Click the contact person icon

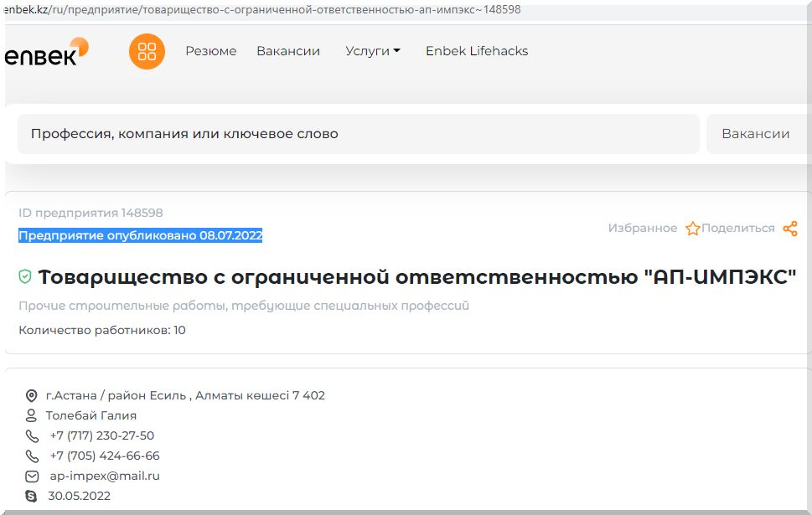pos(31,415)
